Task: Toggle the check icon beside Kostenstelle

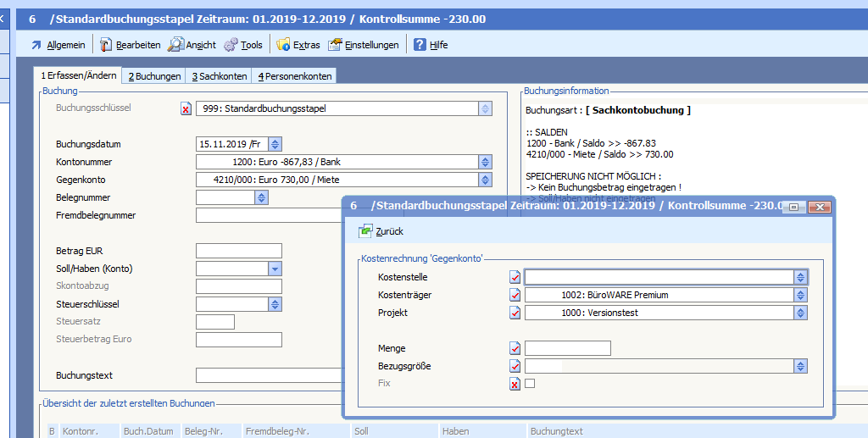Action: (515, 277)
